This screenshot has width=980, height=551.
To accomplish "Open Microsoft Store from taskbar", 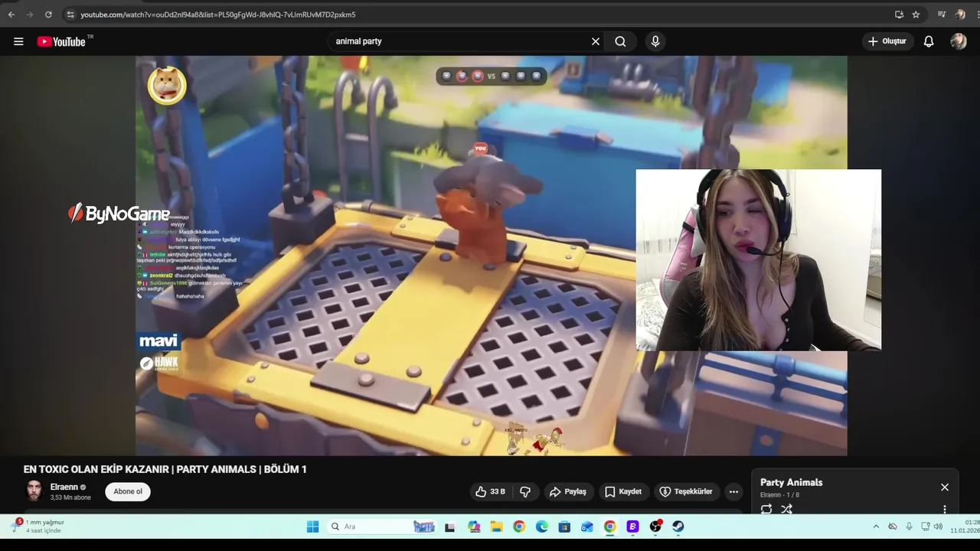I will tap(564, 527).
